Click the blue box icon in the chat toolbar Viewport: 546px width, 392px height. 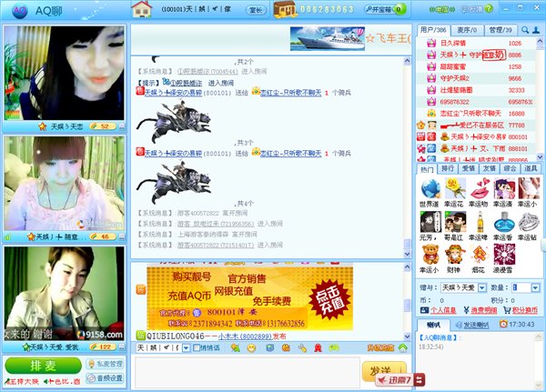(269, 347)
